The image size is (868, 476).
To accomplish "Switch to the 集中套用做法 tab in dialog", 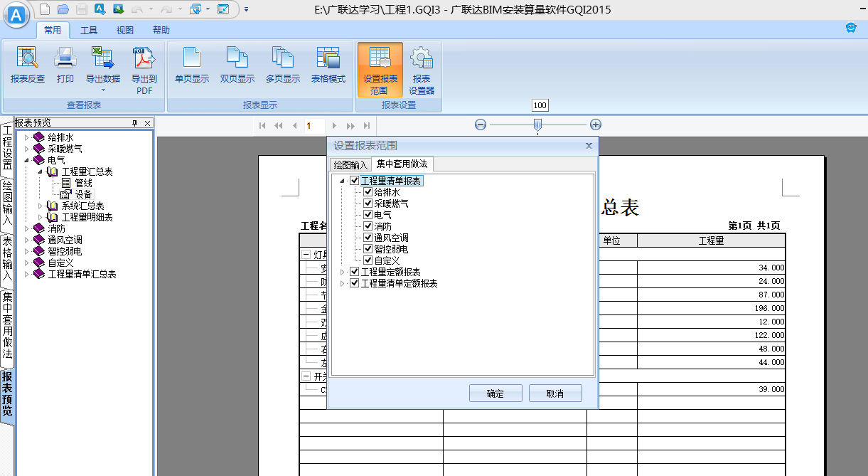I will point(402,164).
